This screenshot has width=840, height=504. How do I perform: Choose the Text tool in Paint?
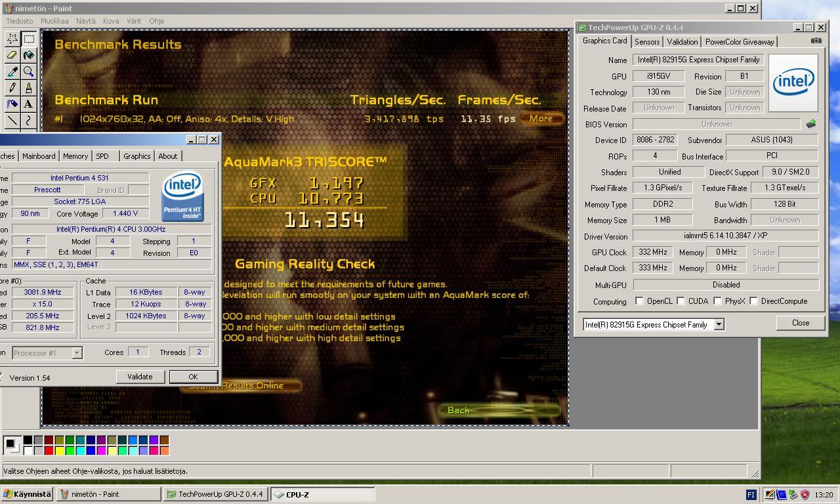28,104
